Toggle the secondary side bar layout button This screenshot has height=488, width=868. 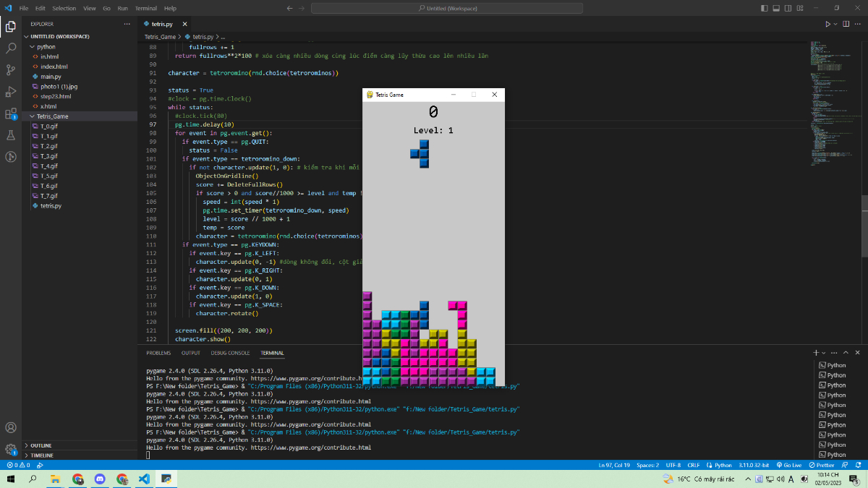tap(787, 8)
